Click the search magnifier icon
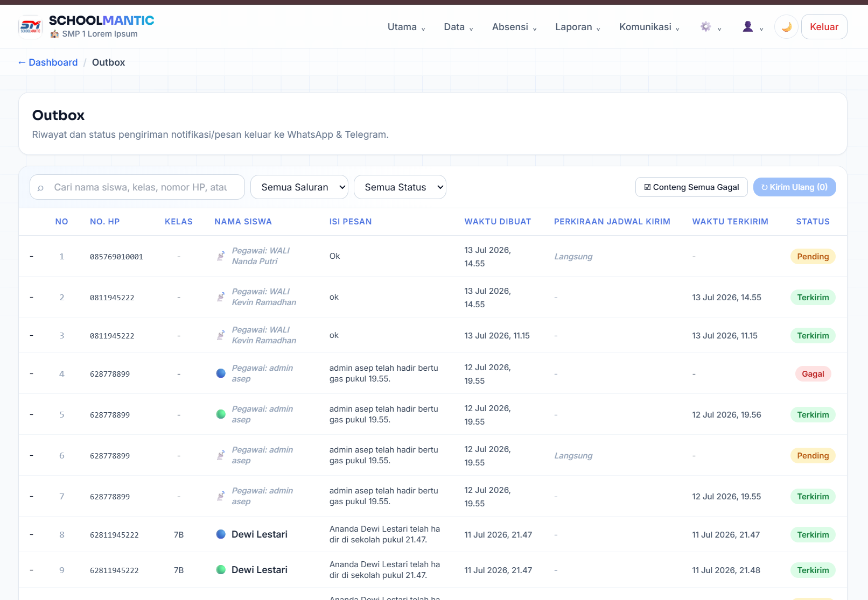The image size is (868, 600). click(x=40, y=188)
